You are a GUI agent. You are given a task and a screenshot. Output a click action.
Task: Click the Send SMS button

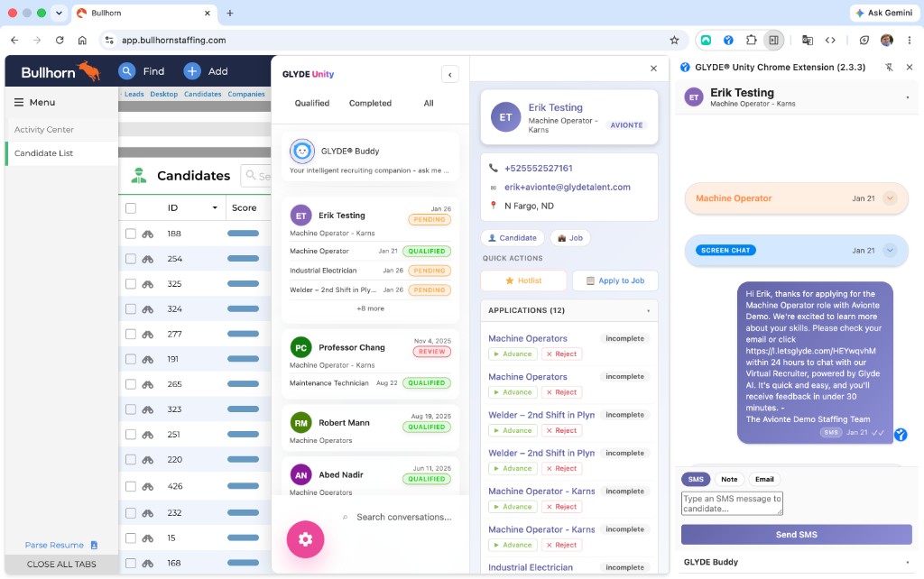coord(796,535)
